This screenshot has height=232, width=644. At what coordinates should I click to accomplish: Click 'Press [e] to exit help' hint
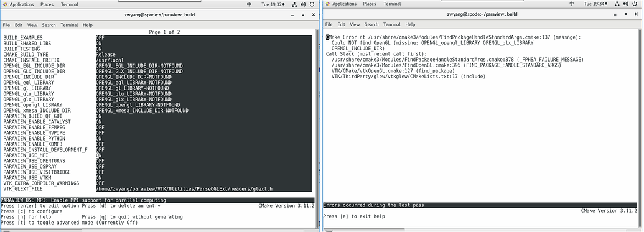coord(354,216)
